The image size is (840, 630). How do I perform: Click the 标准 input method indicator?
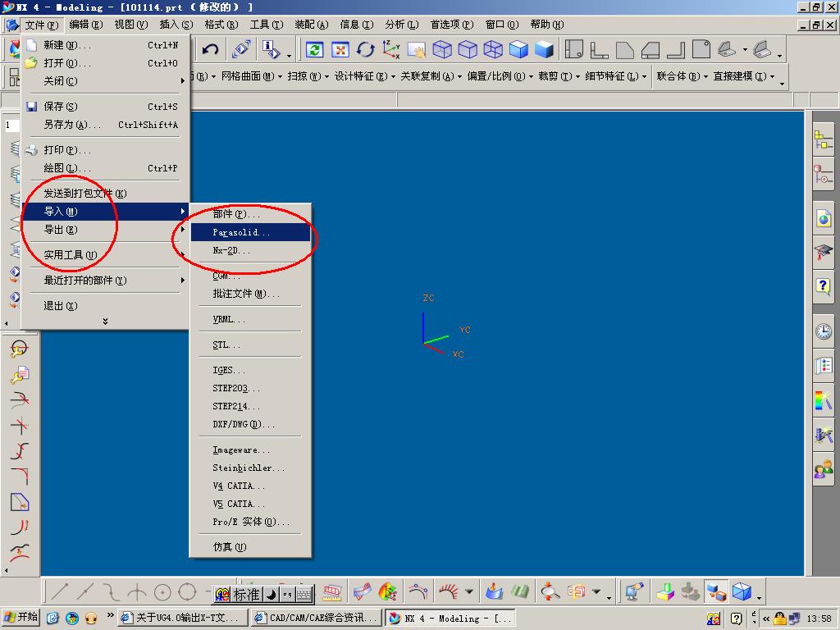[246, 594]
